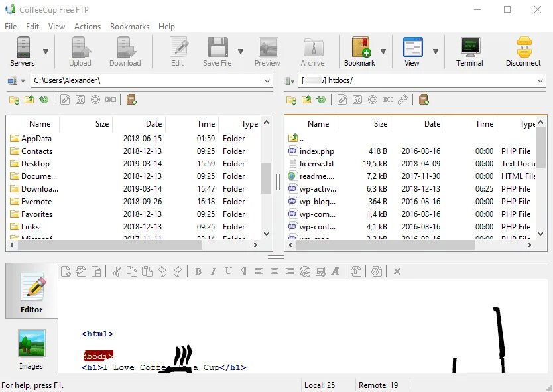Refresh the remote file list
The image size is (553, 392).
(x=322, y=100)
